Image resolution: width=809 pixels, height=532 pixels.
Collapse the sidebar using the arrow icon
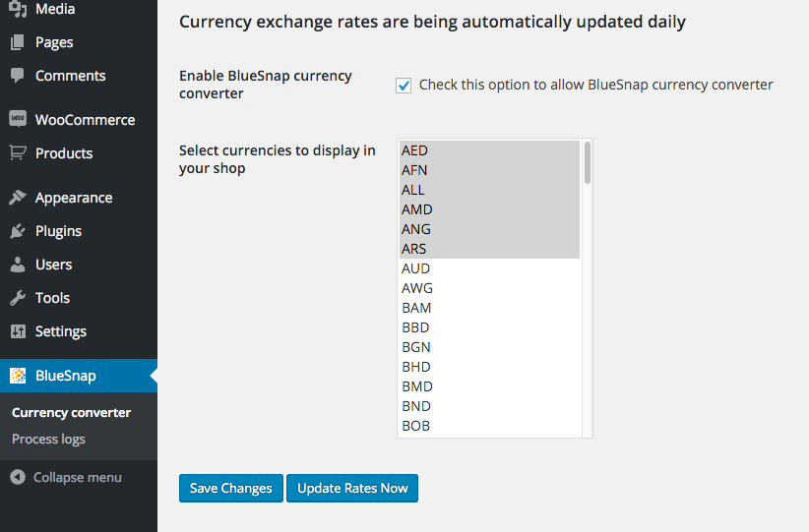click(x=18, y=477)
